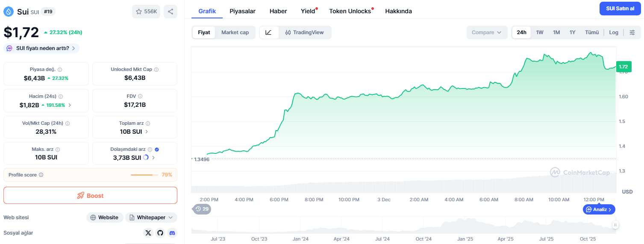
Task: Click info icon beside Toplam arz
Action: click(x=148, y=123)
